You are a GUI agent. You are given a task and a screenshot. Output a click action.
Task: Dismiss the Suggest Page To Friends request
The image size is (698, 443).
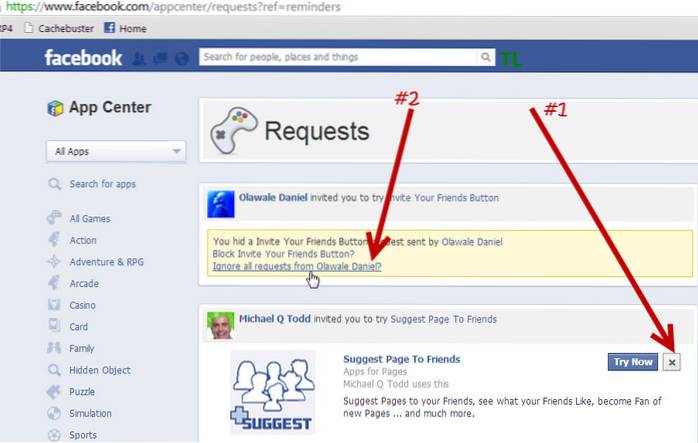click(672, 362)
